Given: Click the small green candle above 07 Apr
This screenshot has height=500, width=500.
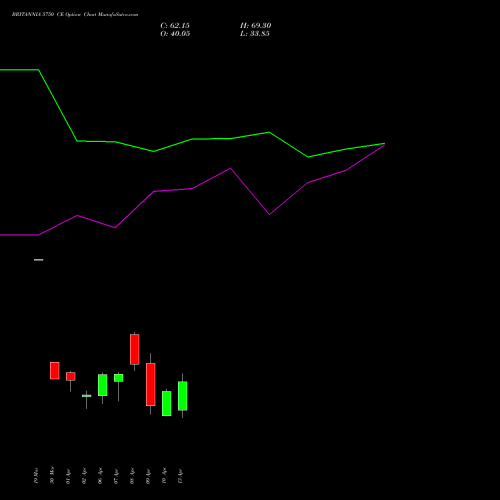Looking at the screenshot, I should coord(118,378).
